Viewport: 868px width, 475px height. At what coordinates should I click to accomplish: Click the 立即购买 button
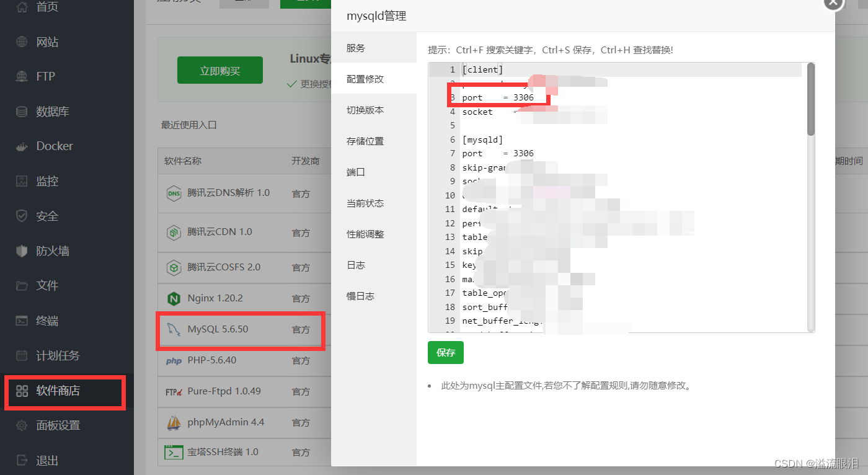click(x=220, y=71)
